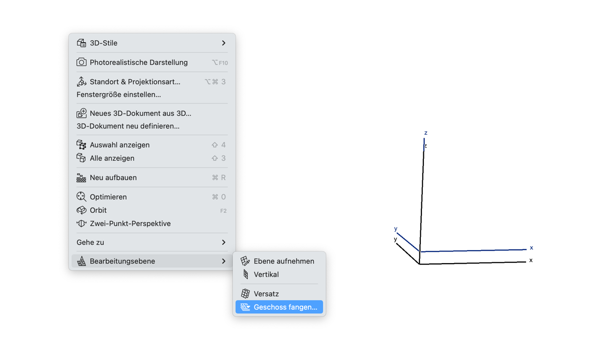
Task: Click the Neues 3D-Dokument icon
Action: [81, 113]
